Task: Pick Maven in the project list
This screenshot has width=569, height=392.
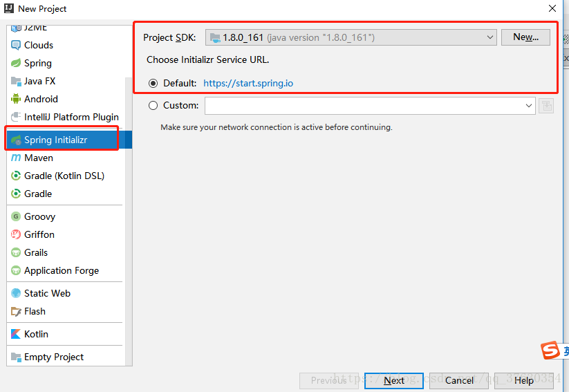Action: click(x=66, y=158)
